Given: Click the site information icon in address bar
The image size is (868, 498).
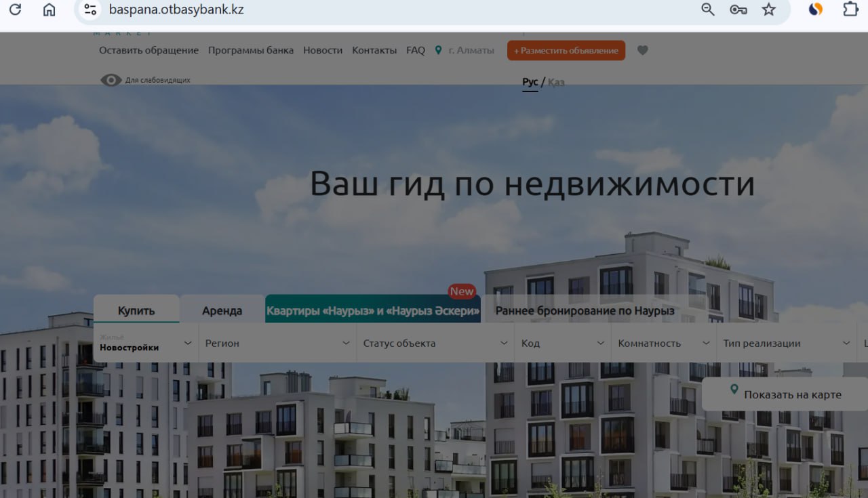Looking at the screenshot, I should pyautogui.click(x=90, y=9).
